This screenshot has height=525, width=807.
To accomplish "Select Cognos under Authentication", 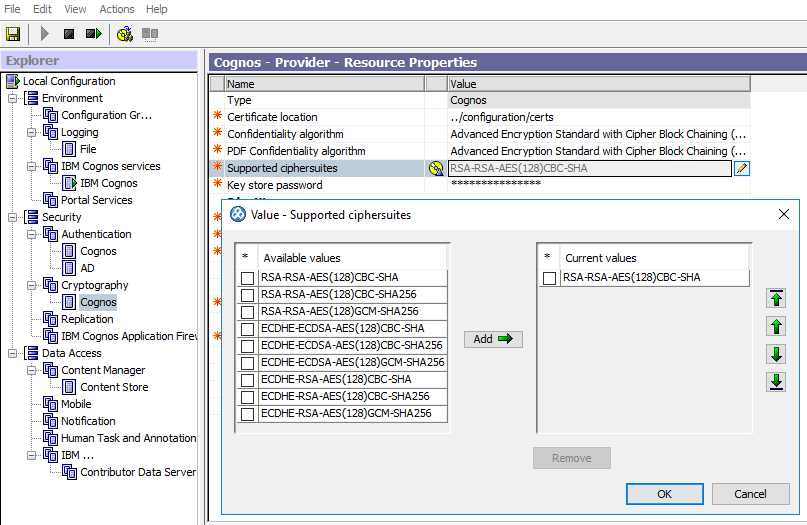I will (x=98, y=251).
